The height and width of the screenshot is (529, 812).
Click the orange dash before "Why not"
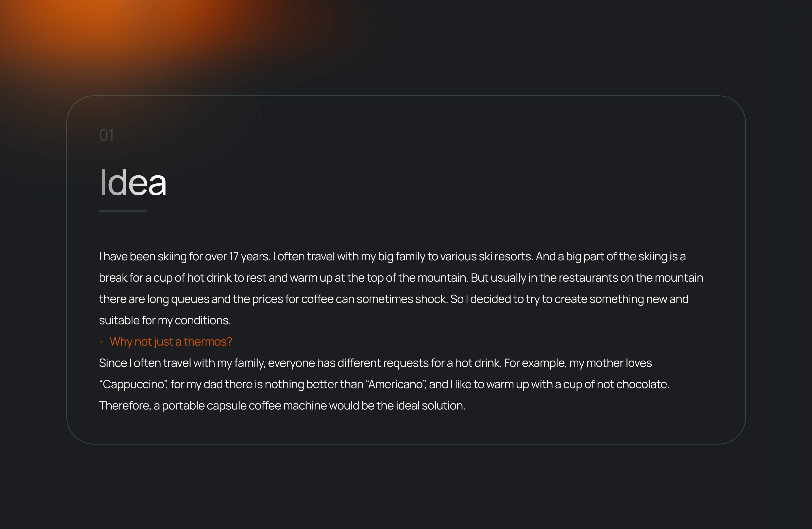pos(101,342)
